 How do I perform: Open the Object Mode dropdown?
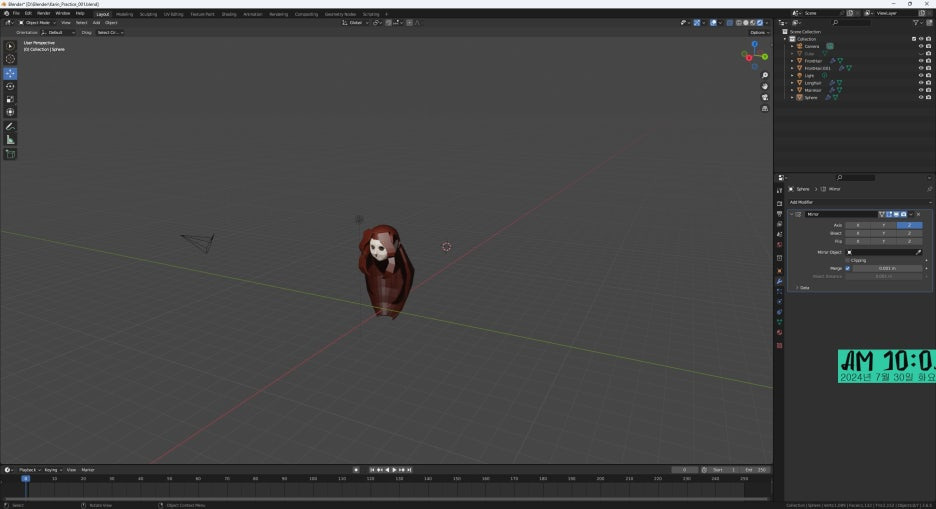click(x=36, y=22)
